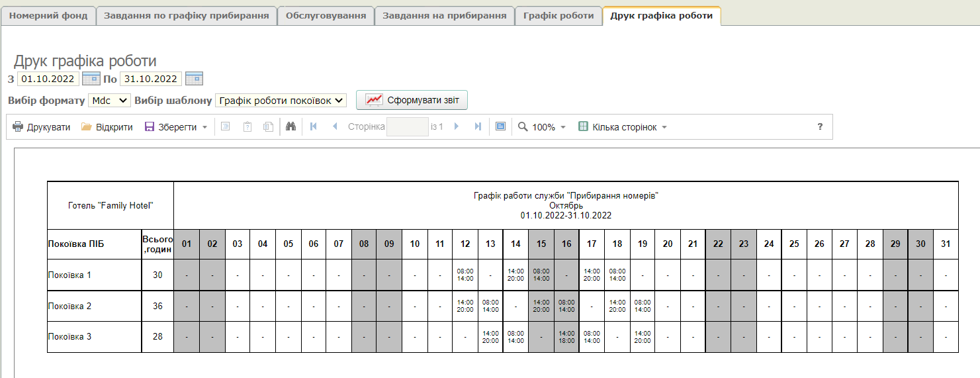Open calendar picker for end date
980x378 pixels.
click(x=194, y=79)
